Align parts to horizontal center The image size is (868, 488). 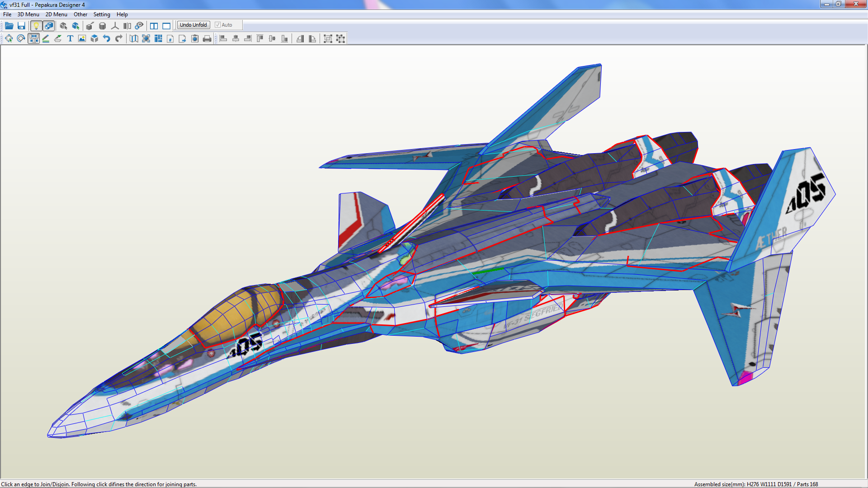236,38
